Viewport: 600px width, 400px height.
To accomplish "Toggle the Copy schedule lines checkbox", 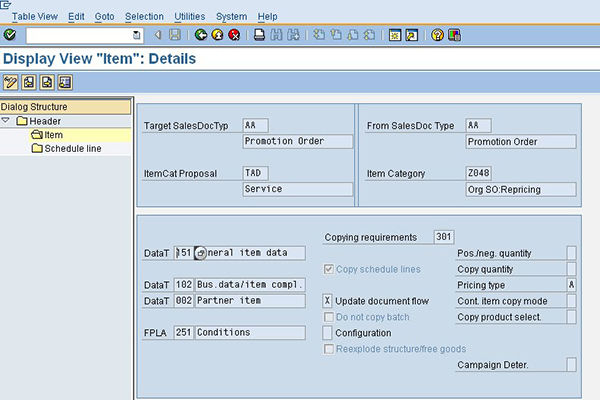I will click(x=329, y=269).
